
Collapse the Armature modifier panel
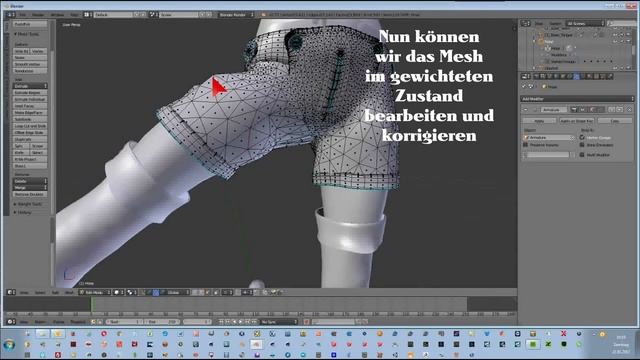[x=526, y=109]
